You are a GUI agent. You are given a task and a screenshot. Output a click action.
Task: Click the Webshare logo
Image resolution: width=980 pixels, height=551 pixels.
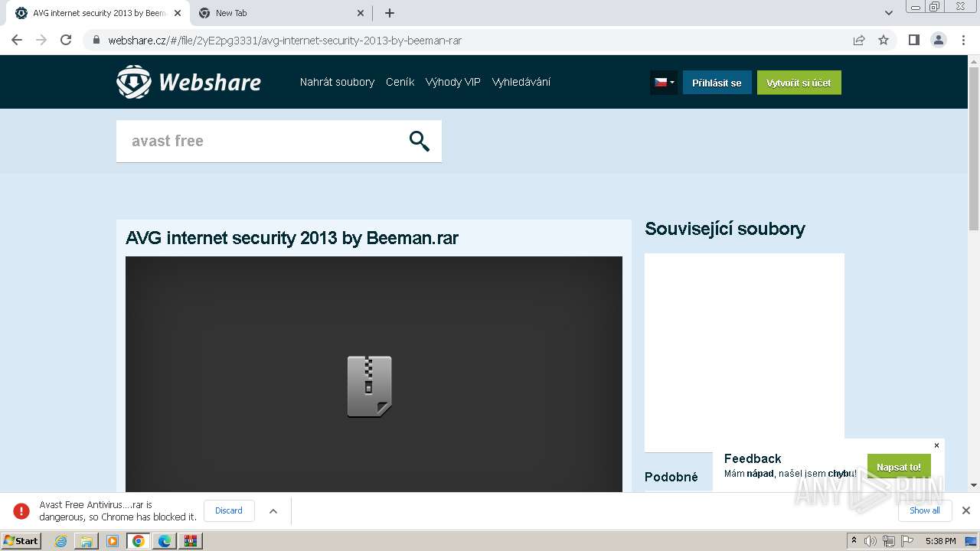tap(188, 82)
